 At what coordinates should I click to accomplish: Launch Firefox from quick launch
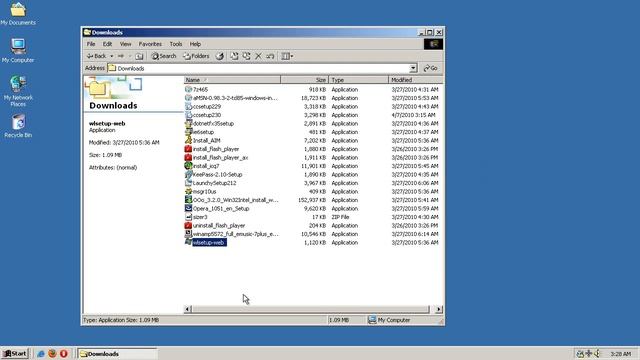pyautogui.click(x=52, y=353)
